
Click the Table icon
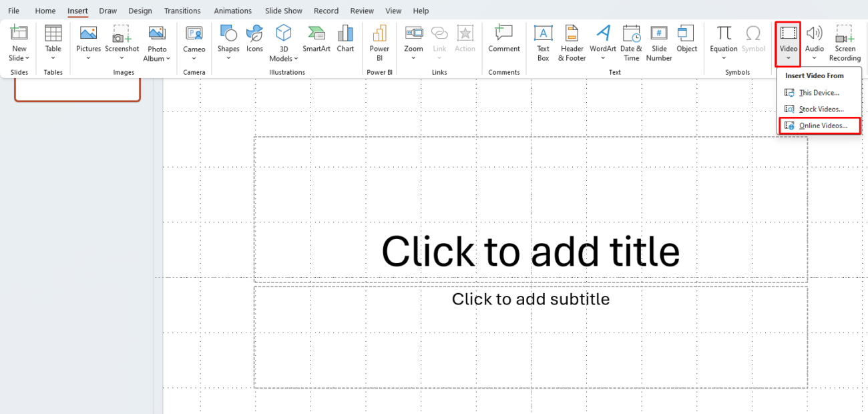coord(53,33)
